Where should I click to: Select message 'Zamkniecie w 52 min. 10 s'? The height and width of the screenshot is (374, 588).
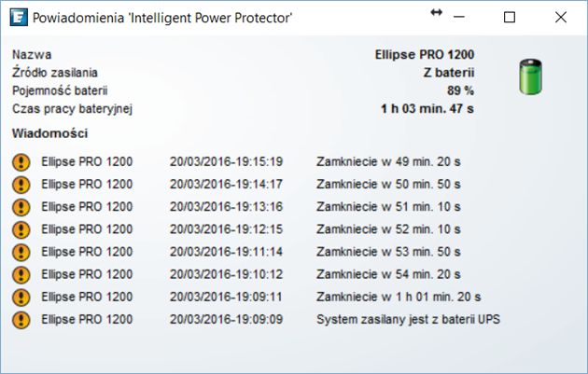point(388,229)
